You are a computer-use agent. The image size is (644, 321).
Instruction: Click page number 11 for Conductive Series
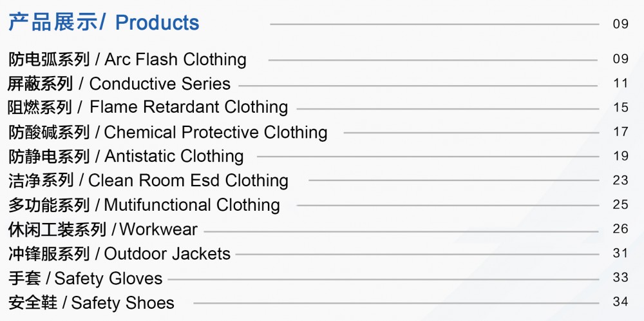[x=620, y=84]
